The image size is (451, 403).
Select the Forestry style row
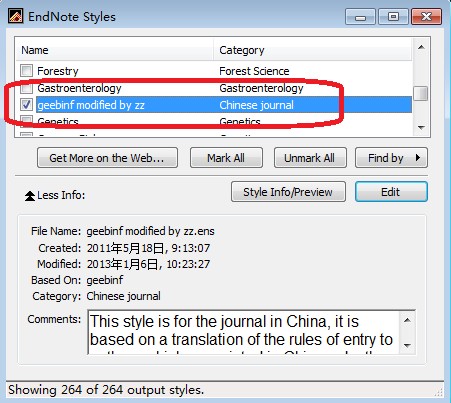point(214,71)
